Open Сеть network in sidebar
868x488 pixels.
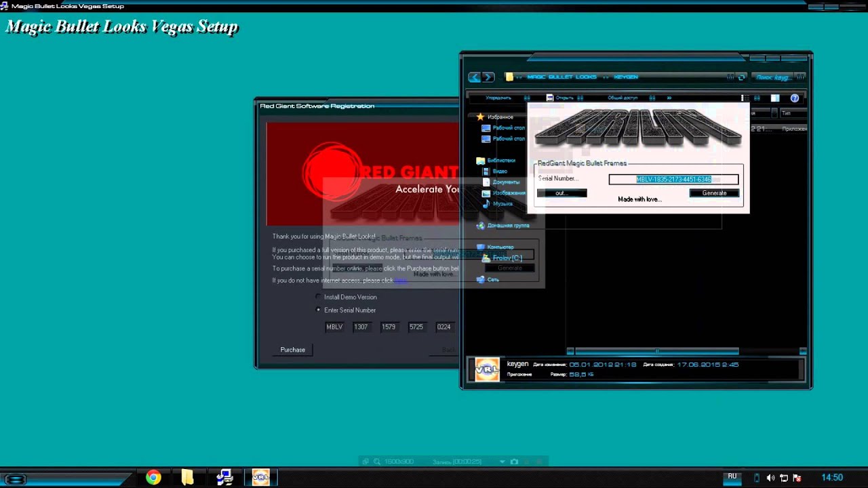tap(488, 279)
